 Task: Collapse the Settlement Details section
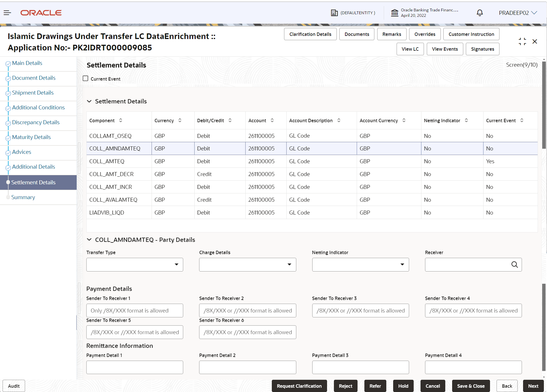point(89,101)
